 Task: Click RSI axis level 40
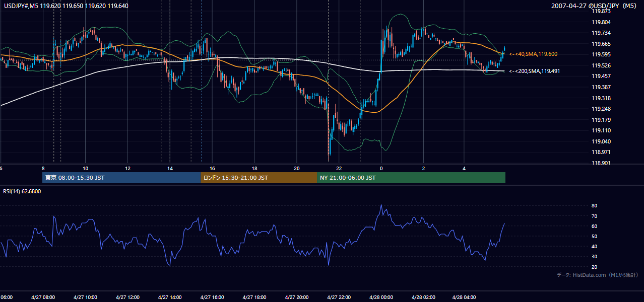click(595, 247)
